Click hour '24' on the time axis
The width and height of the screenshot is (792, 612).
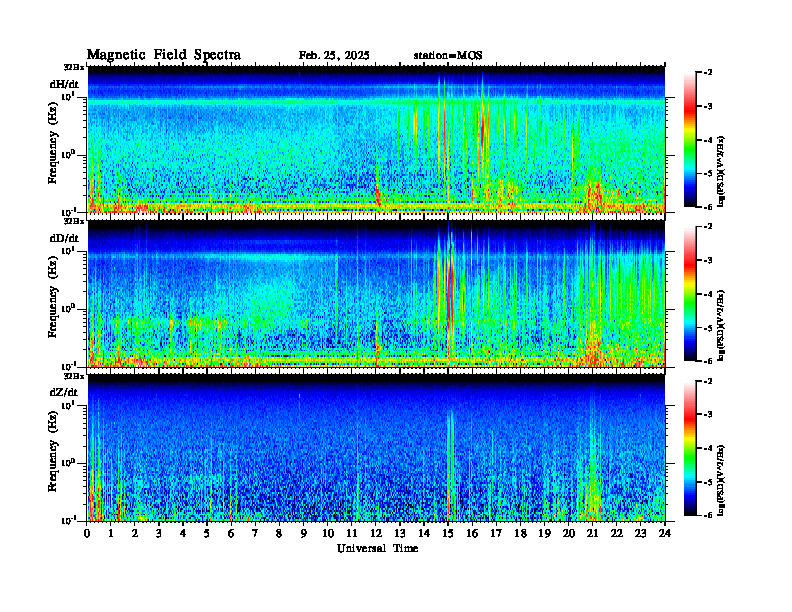[665, 534]
